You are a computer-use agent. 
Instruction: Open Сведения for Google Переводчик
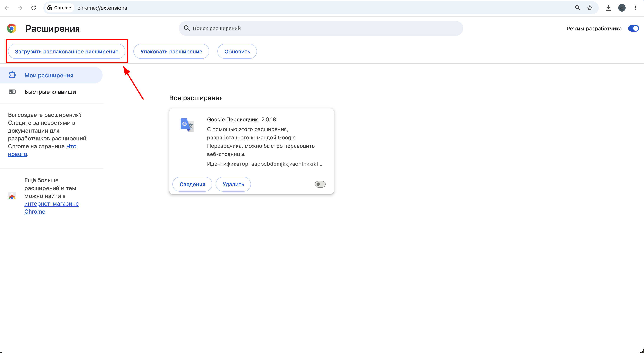(192, 184)
